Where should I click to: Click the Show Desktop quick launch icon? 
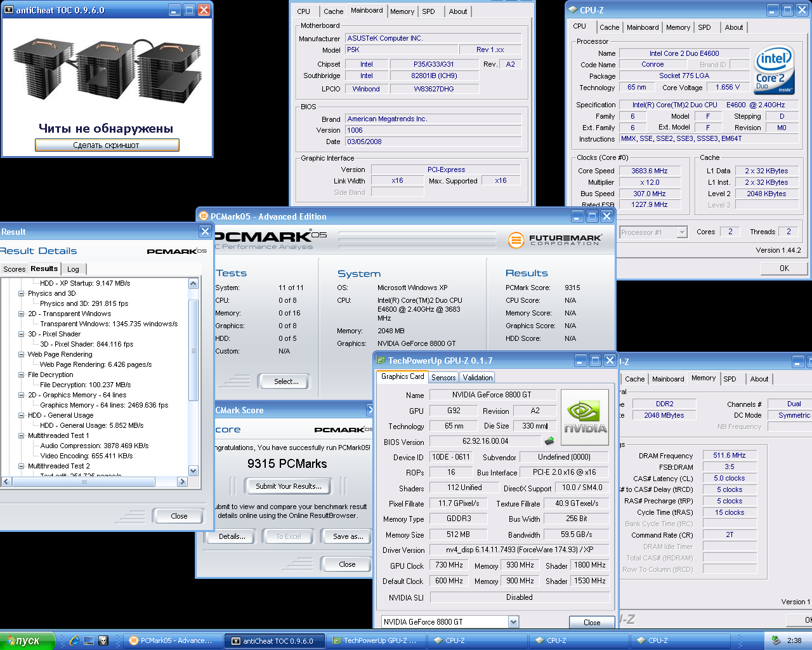[x=89, y=640]
